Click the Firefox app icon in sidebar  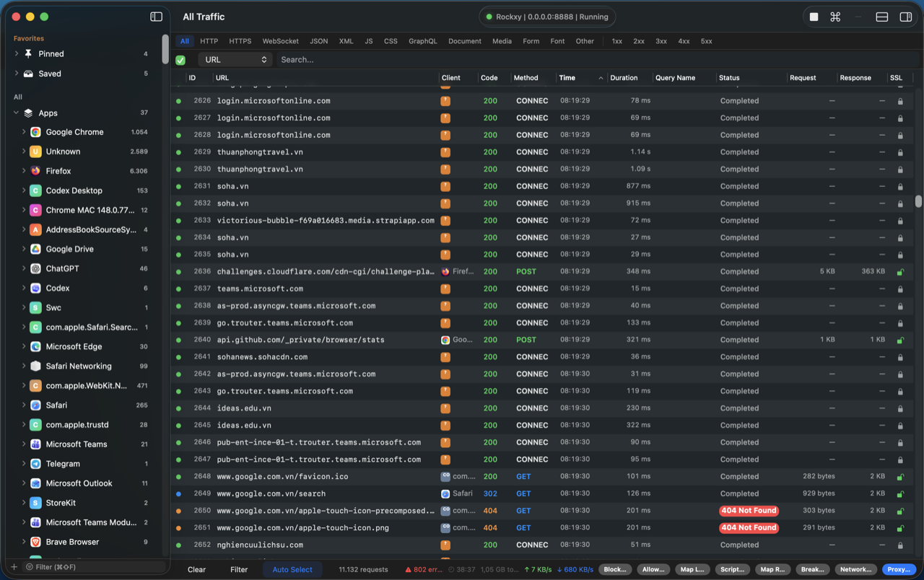click(35, 171)
